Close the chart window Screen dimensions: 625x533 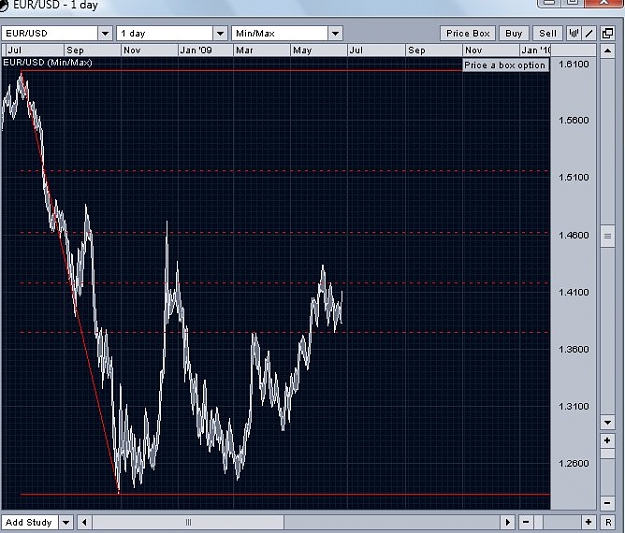point(603,3)
